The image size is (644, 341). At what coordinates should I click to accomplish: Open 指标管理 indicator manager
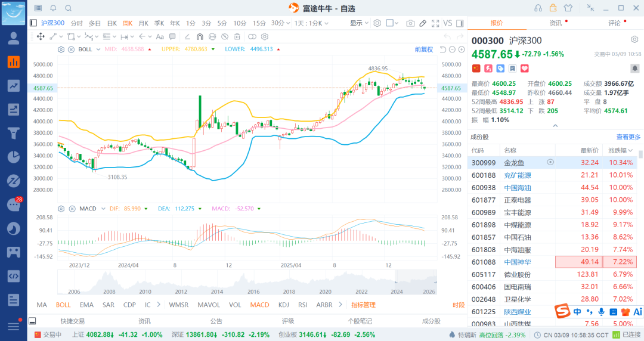[x=363, y=305]
